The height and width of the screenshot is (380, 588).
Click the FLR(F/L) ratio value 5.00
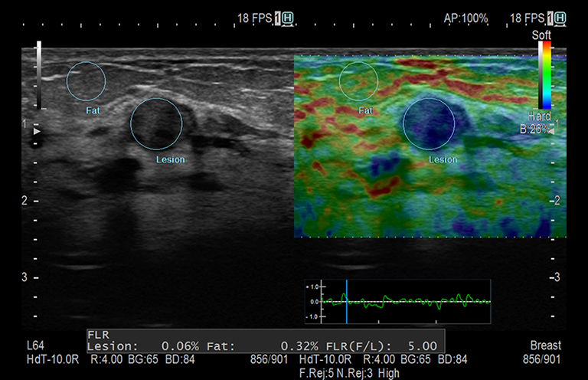[427, 346]
